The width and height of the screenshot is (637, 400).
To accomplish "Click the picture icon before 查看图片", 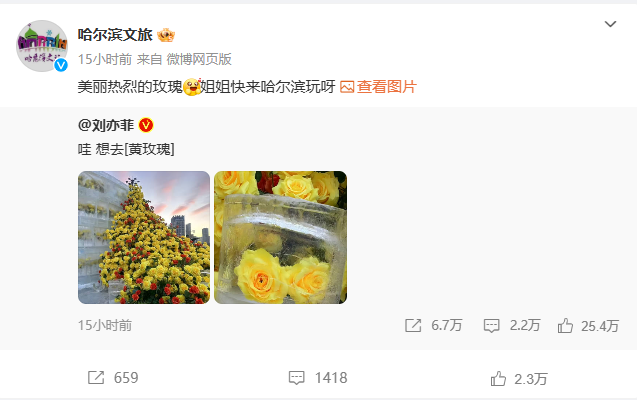I will point(347,87).
